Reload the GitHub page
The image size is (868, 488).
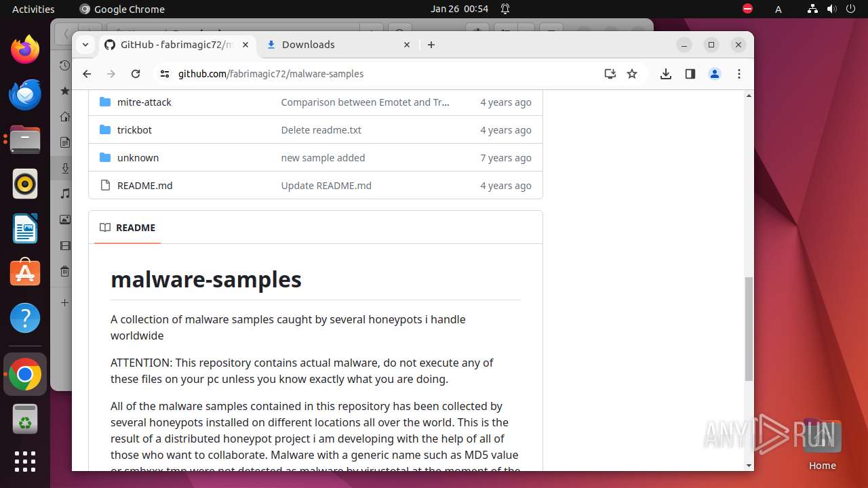[136, 74]
